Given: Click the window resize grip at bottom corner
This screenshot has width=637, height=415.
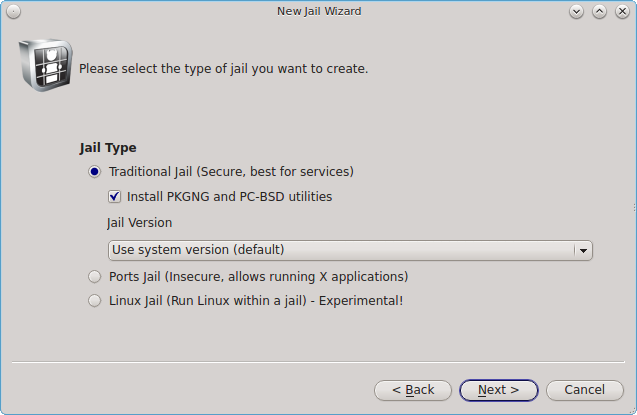Looking at the screenshot, I should tap(632, 411).
